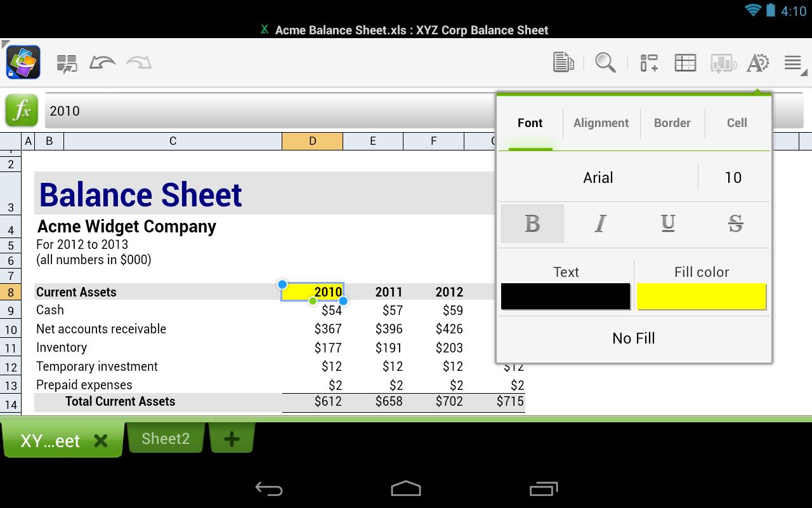Select the Balance Sheet title cell
The image size is (812, 508).
click(140, 194)
